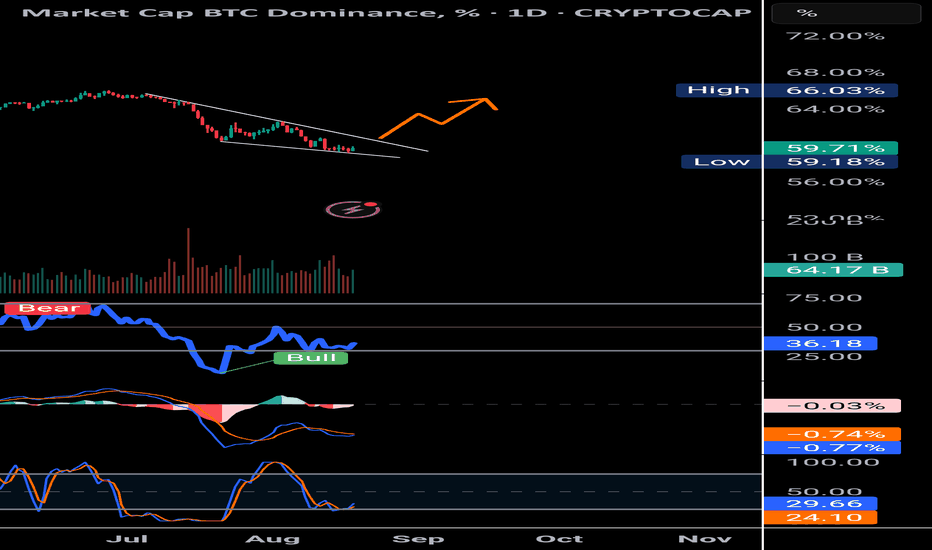Click the MACD histogram value -0.03%
The width and height of the screenshot is (932, 550).
(832, 406)
